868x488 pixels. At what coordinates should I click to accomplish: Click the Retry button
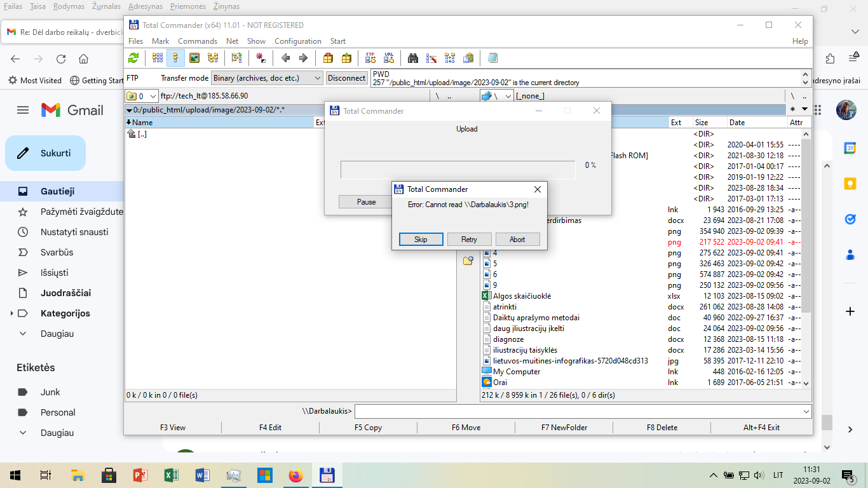pos(469,240)
